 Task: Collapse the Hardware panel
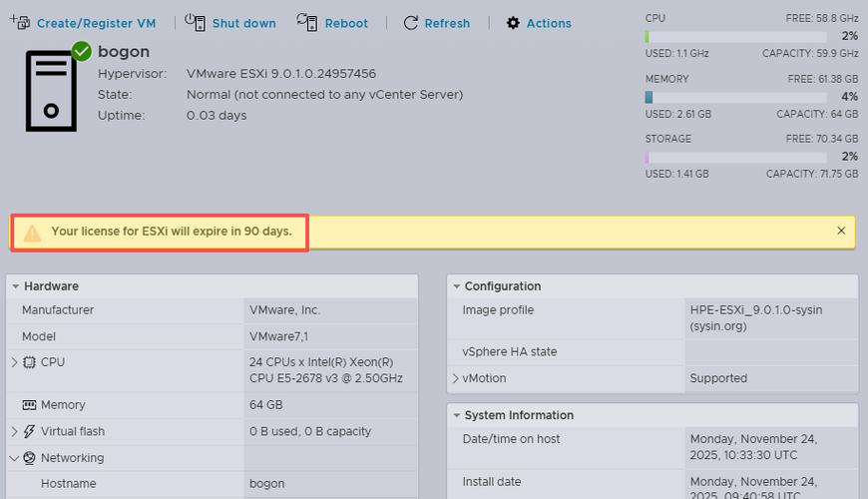pos(16,286)
